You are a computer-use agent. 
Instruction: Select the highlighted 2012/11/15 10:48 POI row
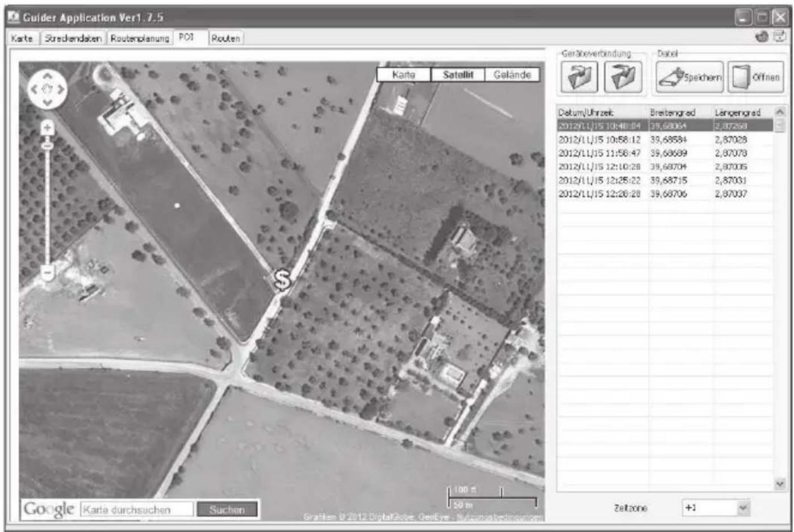(665, 125)
